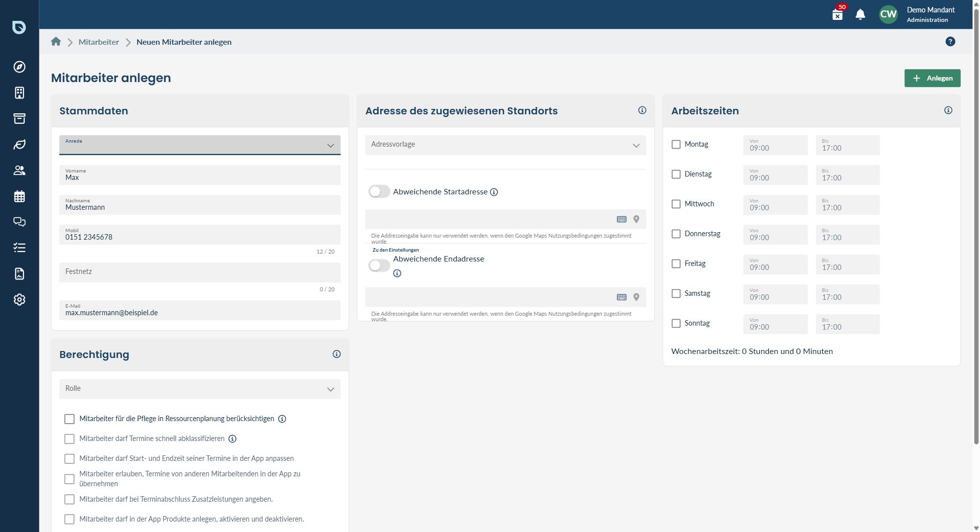Enable Termine schnell abklassifizieren checkbox
The width and height of the screenshot is (980, 532).
[70, 439]
